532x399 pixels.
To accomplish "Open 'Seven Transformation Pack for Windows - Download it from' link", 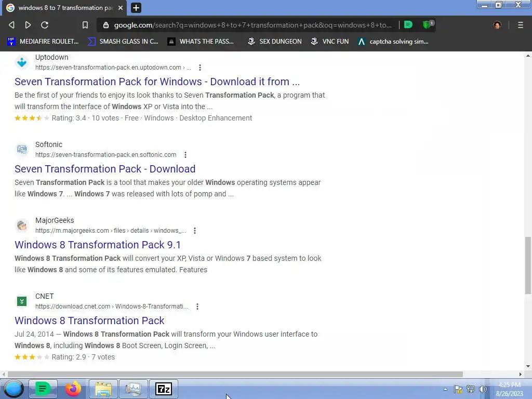I will tap(157, 82).
